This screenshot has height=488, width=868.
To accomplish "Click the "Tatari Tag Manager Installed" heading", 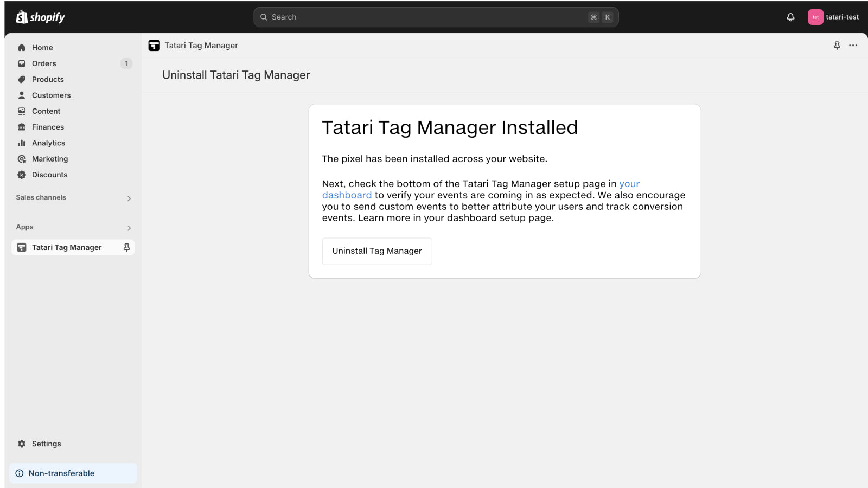I will click(x=450, y=127).
